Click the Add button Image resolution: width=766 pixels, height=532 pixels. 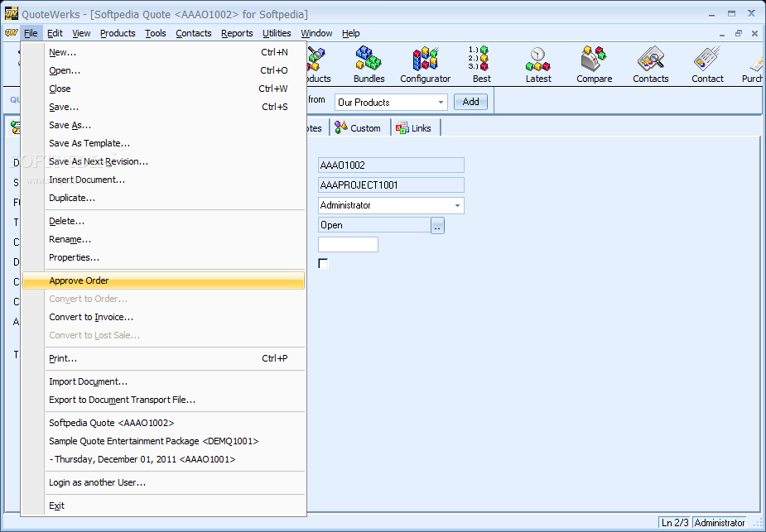470,102
